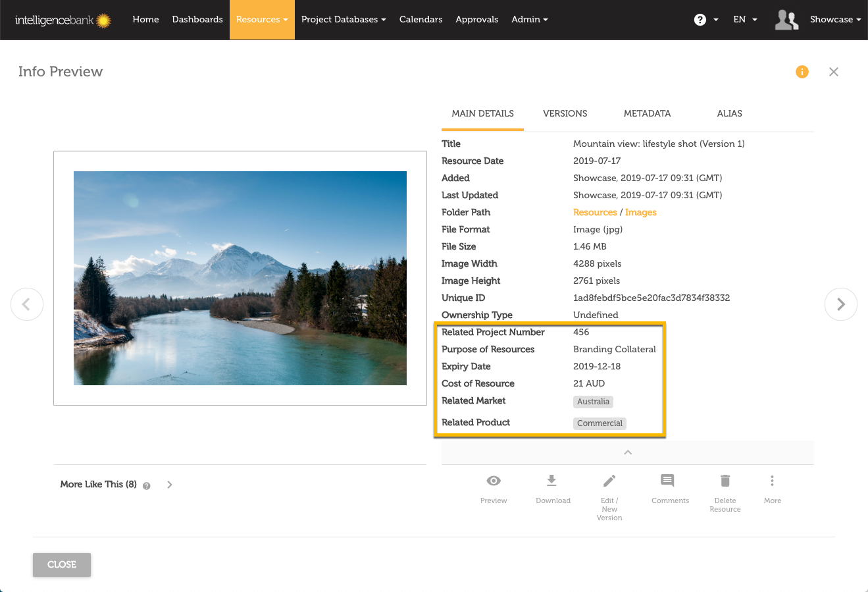Screen dimensions: 868x592
Task: Go to the next resource arrow
Action: coord(840,304)
